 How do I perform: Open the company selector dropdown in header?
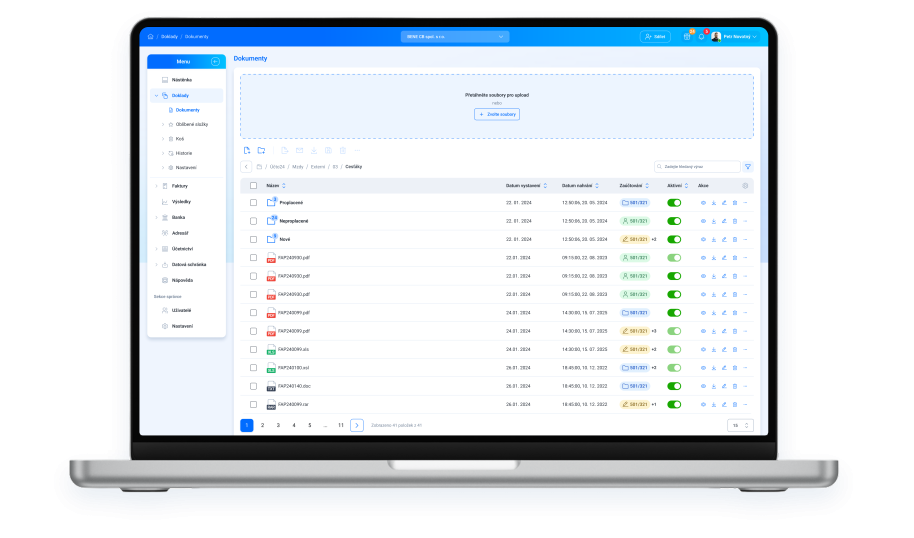click(x=454, y=36)
